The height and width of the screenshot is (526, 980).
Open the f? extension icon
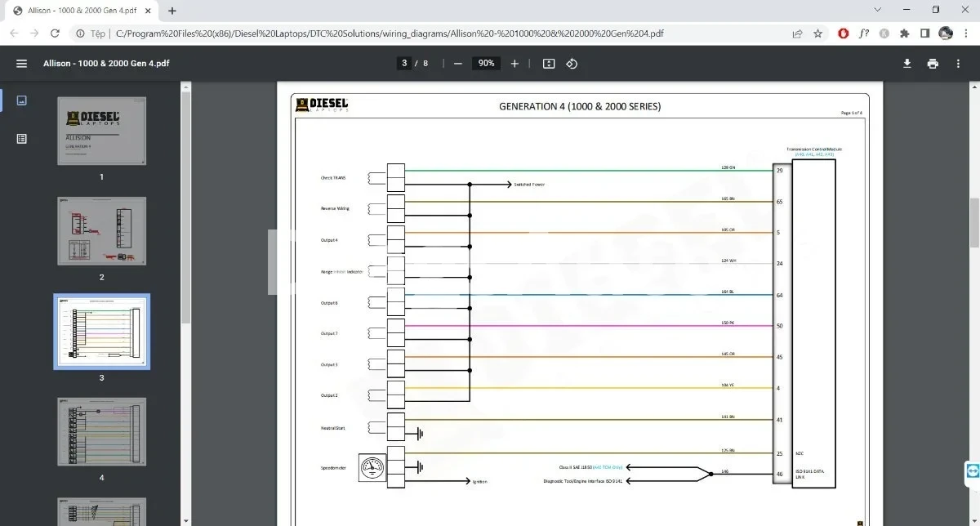864,33
